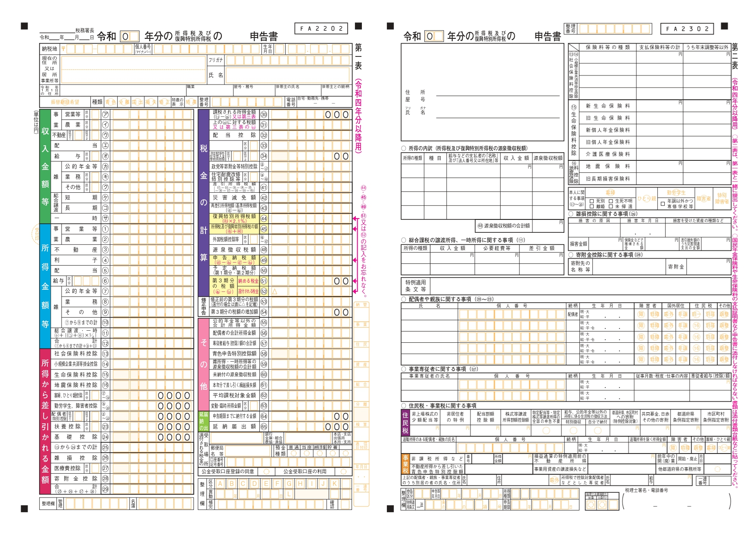Circle the 分離 type marker
Viewport: 756px width, 535px height.
click(124, 102)
